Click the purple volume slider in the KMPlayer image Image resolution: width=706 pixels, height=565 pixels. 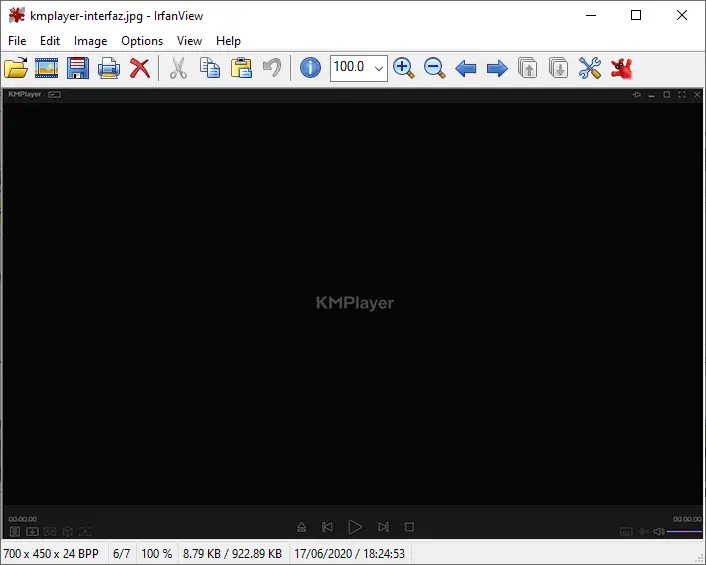coord(684,532)
